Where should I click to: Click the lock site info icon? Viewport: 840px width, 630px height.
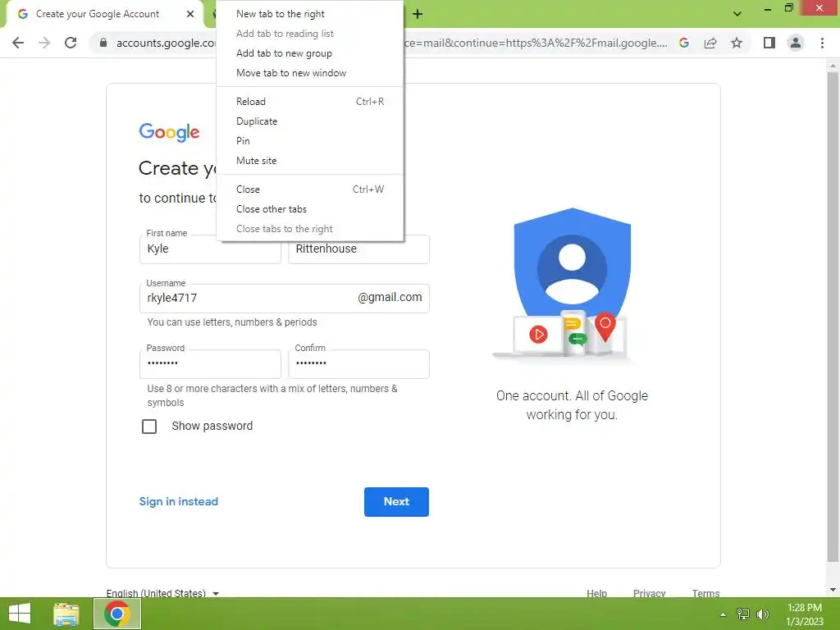click(x=103, y=43)
